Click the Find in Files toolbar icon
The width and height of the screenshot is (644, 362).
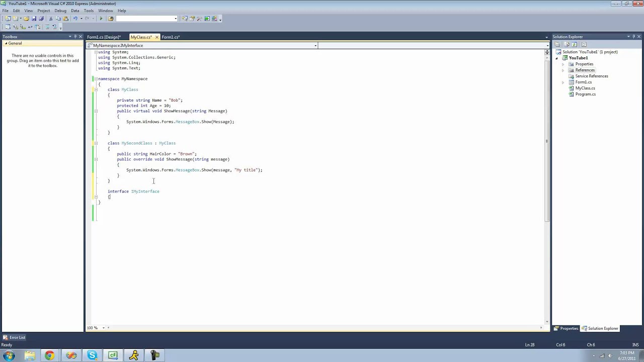pos(111,19)
